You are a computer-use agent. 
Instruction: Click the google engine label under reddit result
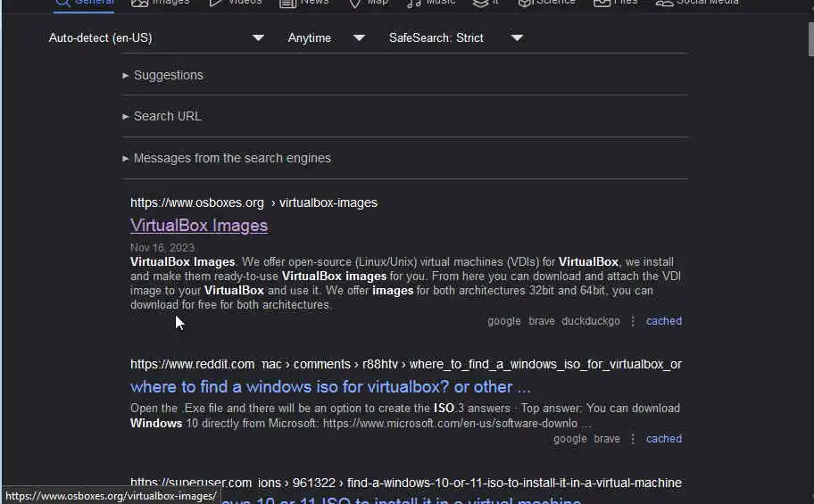(569, 439)
